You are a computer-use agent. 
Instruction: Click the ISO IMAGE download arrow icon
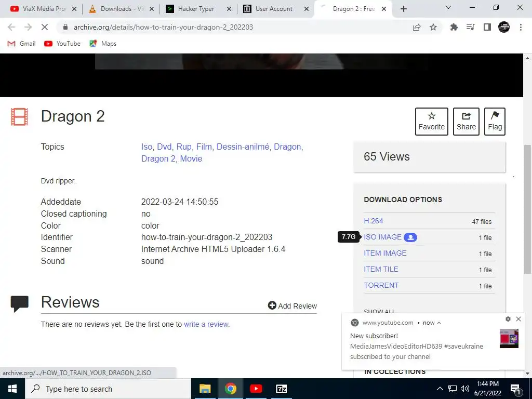(410, 237)
